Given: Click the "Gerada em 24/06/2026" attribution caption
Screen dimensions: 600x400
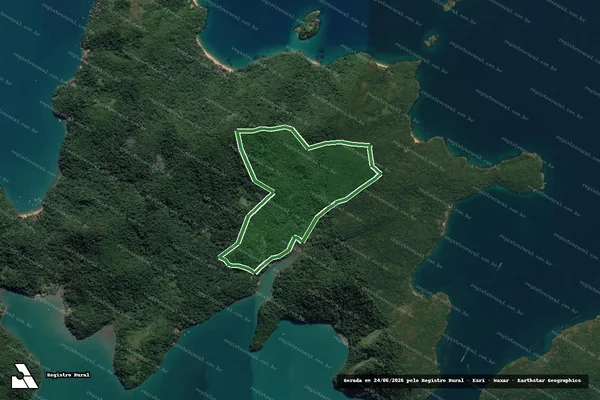Looking at the screenshot, I should tap(462, 380).
